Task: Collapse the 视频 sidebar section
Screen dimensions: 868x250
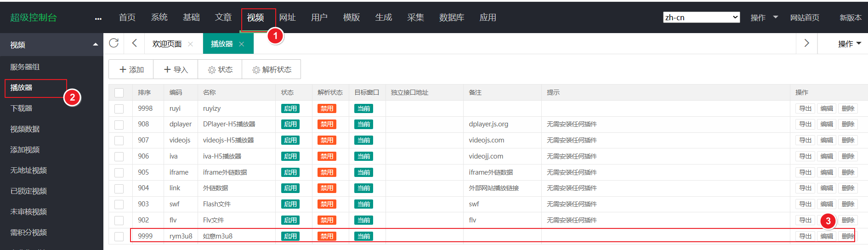Action: 95,45
